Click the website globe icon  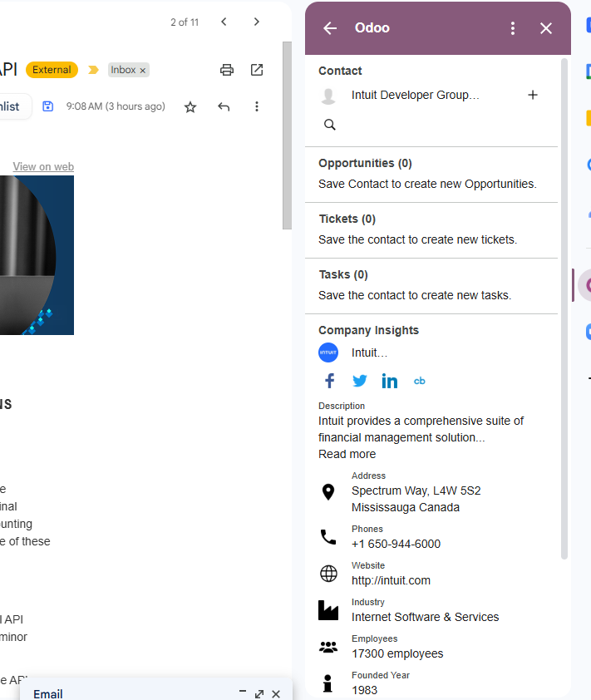[x=328, y=574]
